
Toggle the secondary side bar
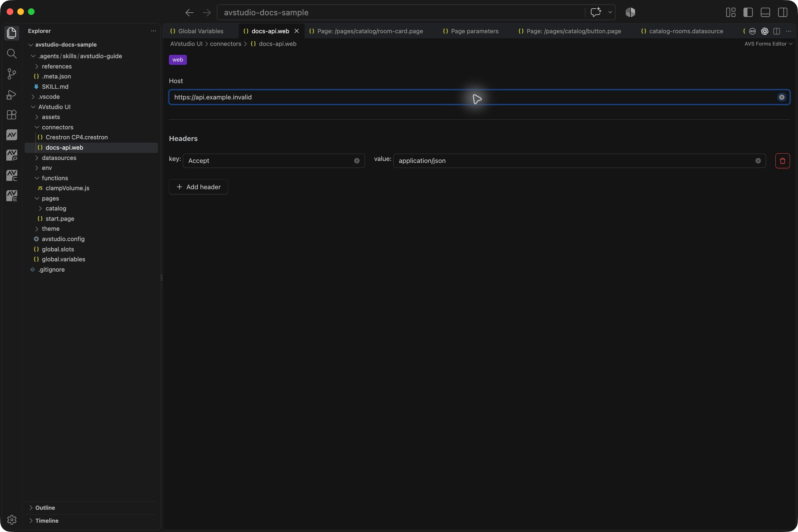point(782,13)
